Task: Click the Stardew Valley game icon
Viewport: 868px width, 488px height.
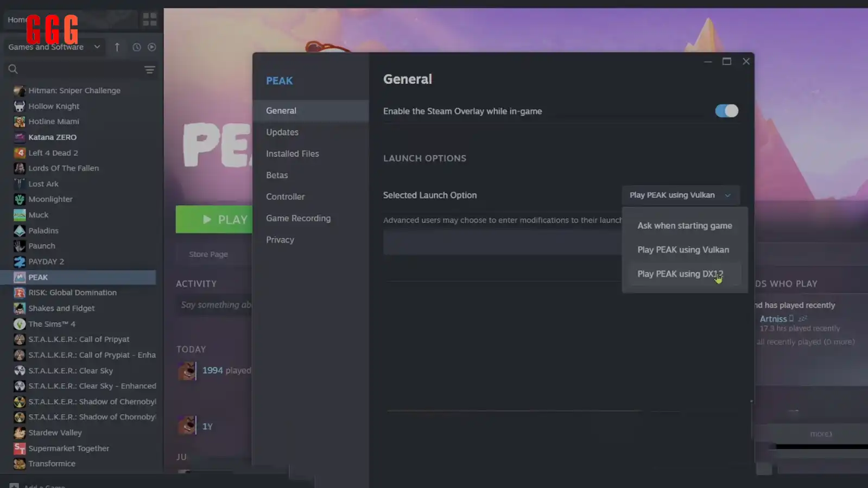Action: click(20, 433)
